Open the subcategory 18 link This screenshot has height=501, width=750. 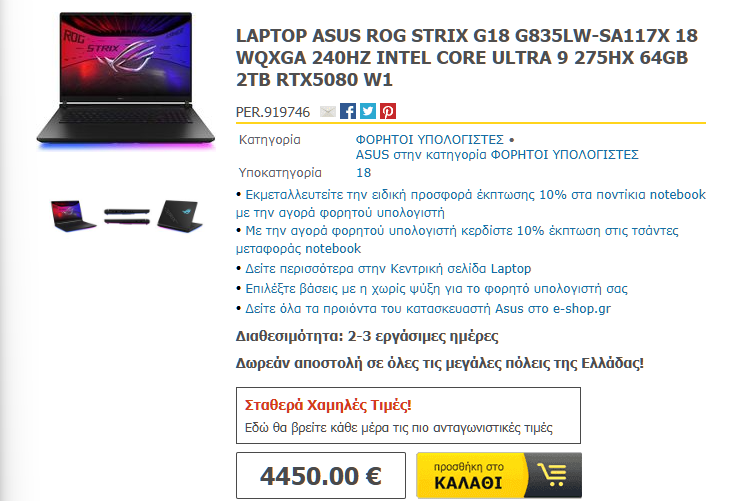click(x=364, y=173)
